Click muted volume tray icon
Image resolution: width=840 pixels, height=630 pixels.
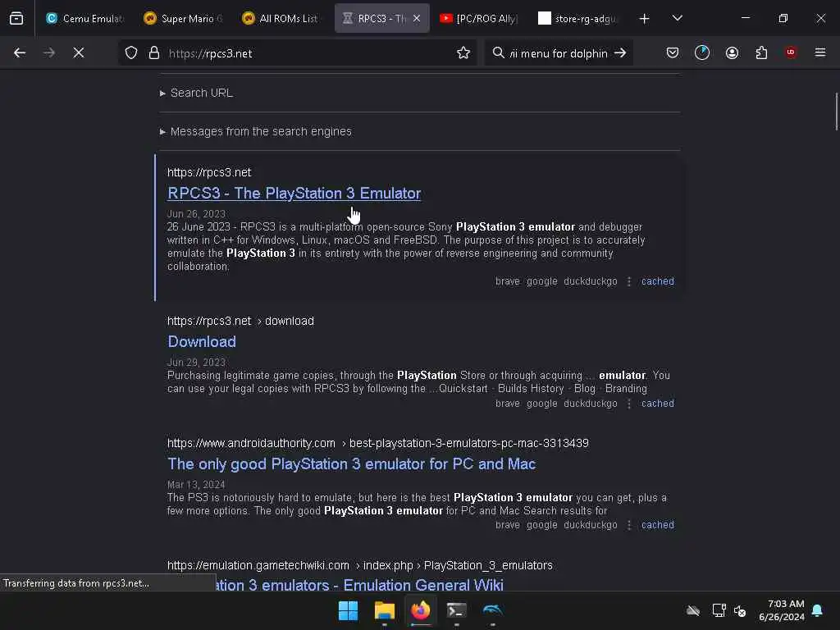tap(740, 610)
